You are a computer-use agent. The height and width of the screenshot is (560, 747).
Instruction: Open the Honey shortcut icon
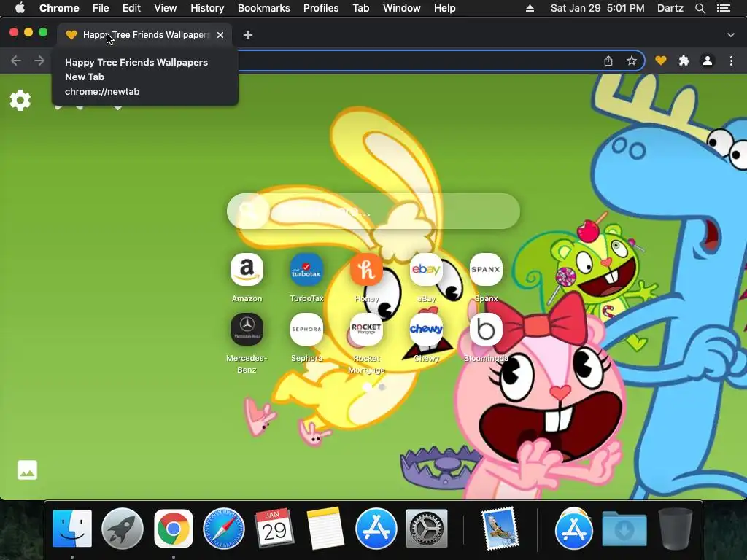(x=366, y=270)
